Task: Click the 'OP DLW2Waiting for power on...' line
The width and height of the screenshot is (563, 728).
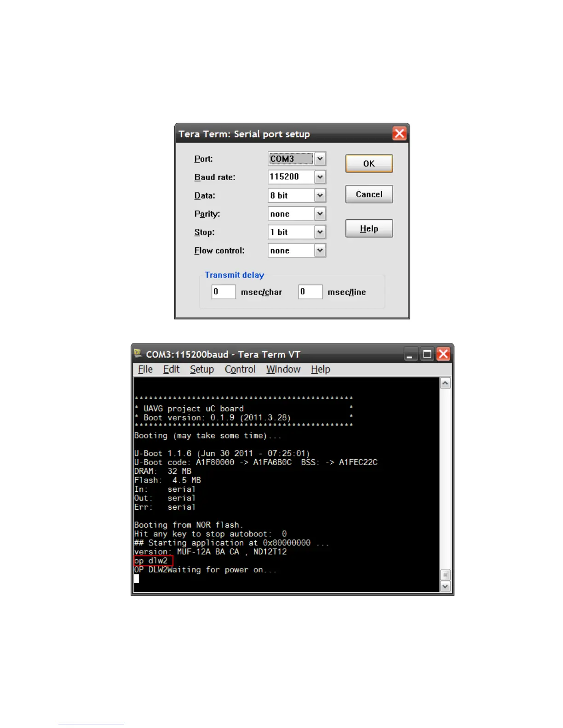Action: [x=205, y=570]
